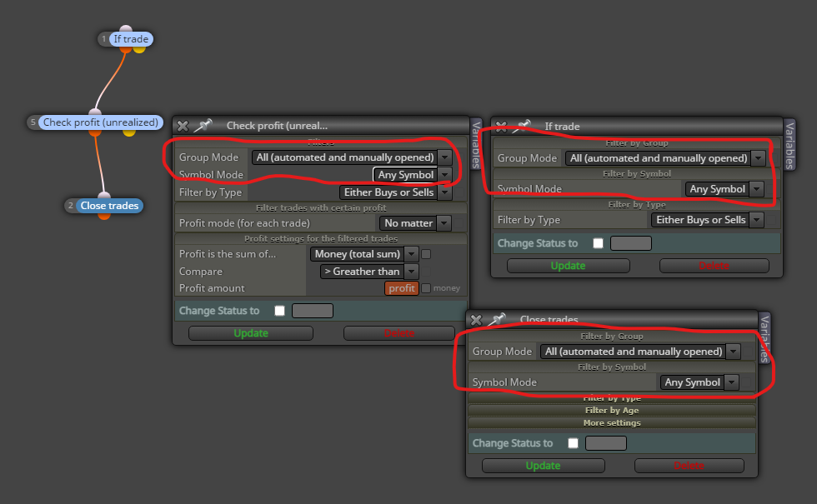Click orange output dot of Close trades node
The height and width of the screenshot is (504, 817).
click(104, 216)
